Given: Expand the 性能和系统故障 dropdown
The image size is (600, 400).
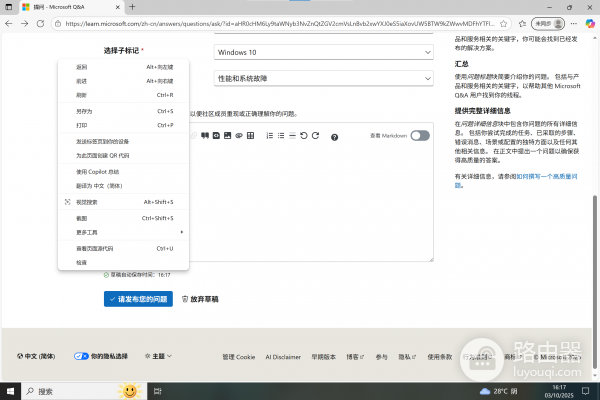Looking at the screenshot, I should tap(324, 78).
